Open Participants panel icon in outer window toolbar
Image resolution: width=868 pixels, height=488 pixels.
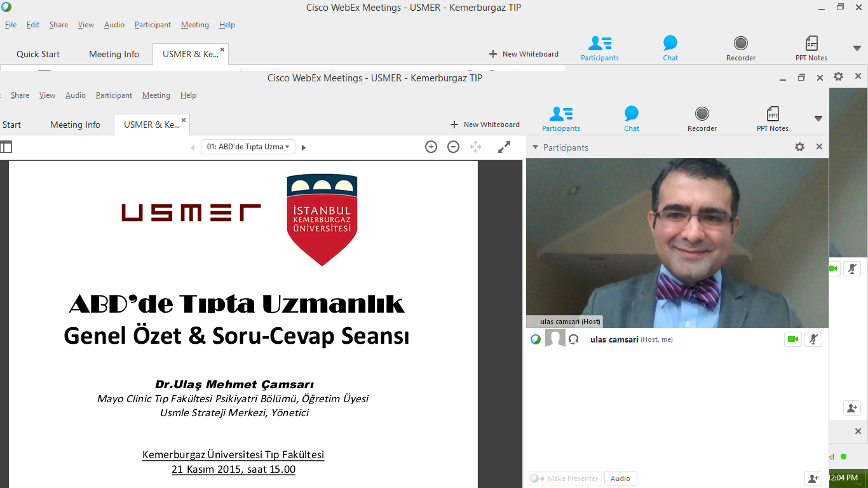pyautogui.click(x=599, y=48)
